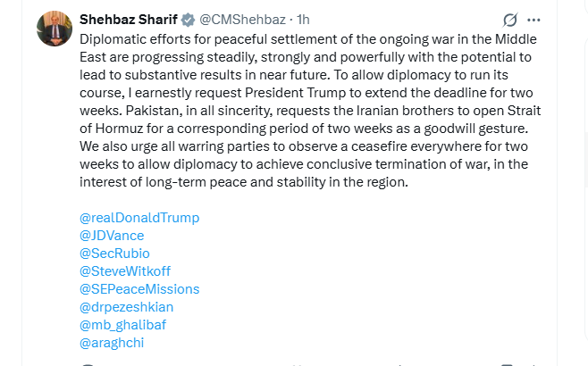The width and height of the screenshot is (588, 366).
Task: Open the @realDonaldTrump mention
Action: [x=139, y=218]
